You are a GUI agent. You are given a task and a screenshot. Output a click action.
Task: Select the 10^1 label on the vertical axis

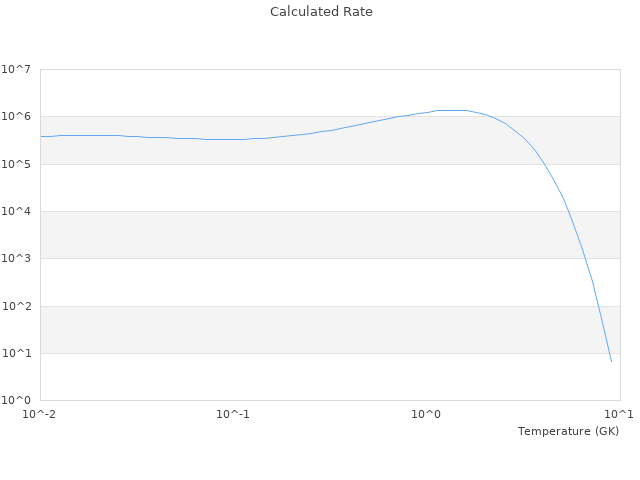point(16,353)
